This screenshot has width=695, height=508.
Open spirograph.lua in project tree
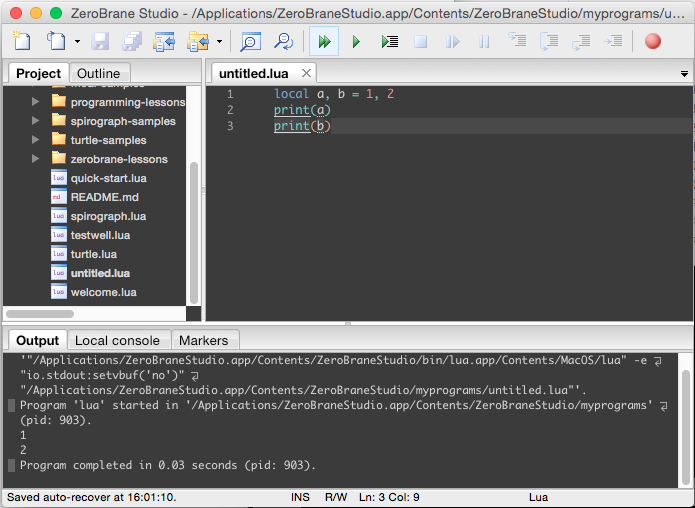click(x=109, y=216)
